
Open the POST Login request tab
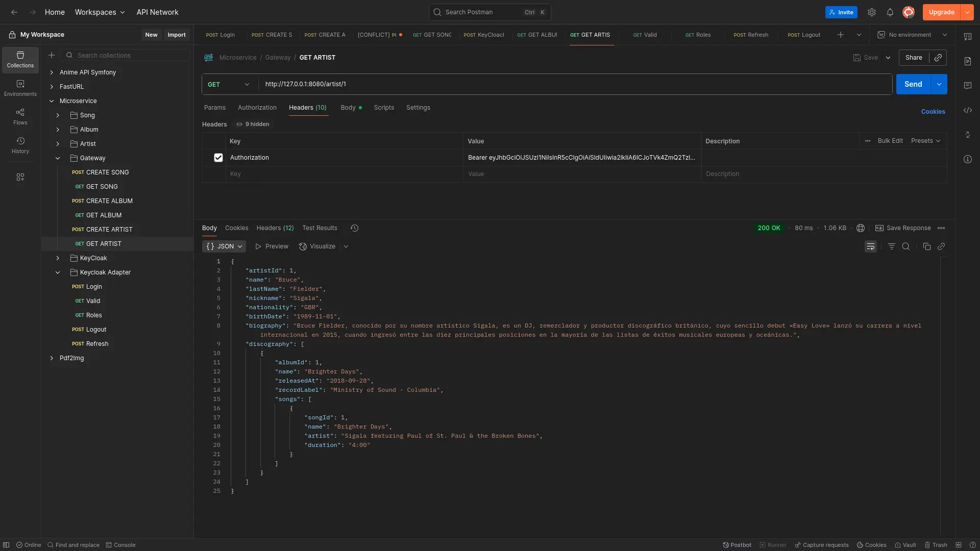coord(220,35)
